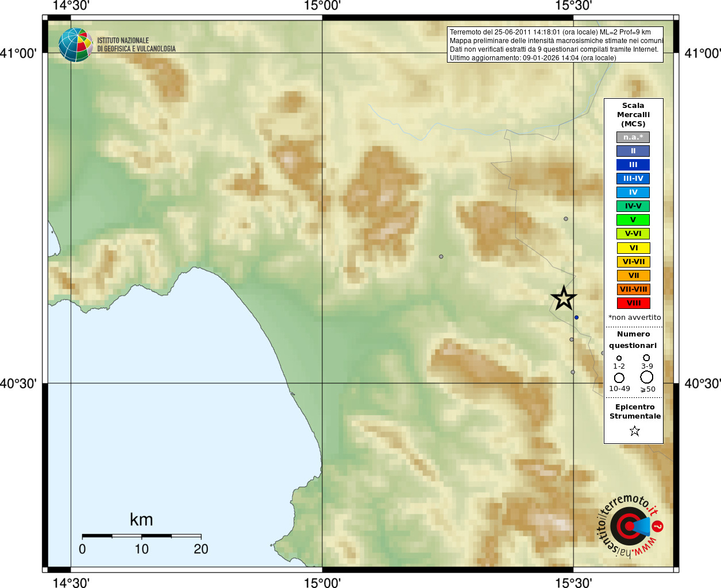Click the 1-2 questionnaires circle symbol
This screenshot has width=721, height=588.
pos(619,358)
